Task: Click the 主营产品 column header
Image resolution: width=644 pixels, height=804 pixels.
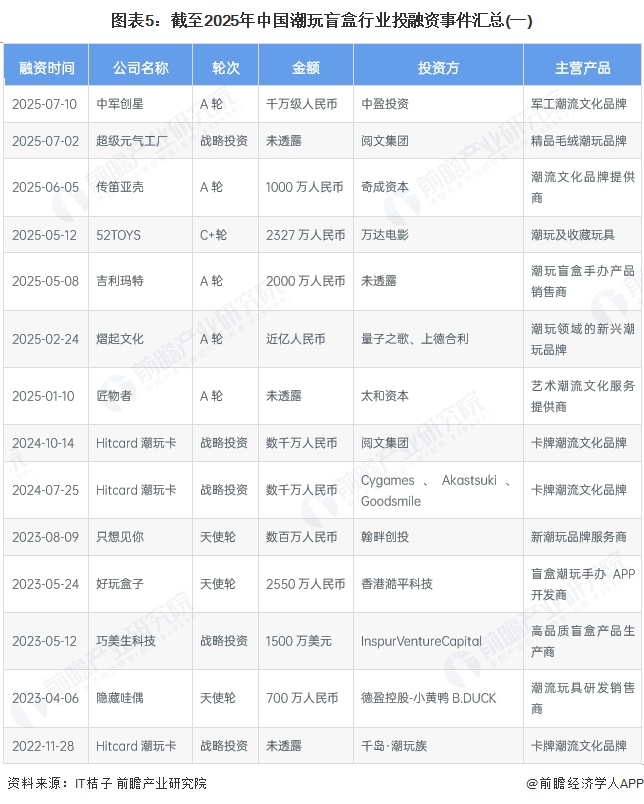Action: pos(582,68)
